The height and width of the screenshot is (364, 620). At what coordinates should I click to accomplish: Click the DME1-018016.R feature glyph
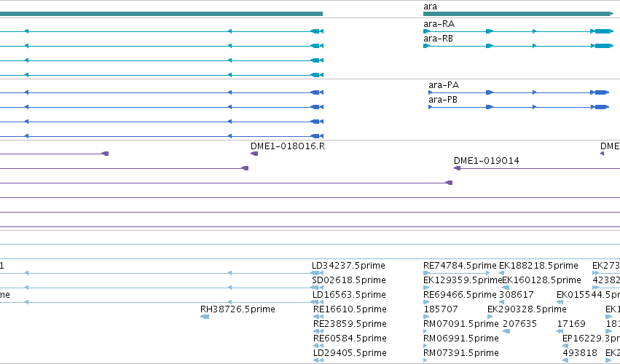point(254,154)
